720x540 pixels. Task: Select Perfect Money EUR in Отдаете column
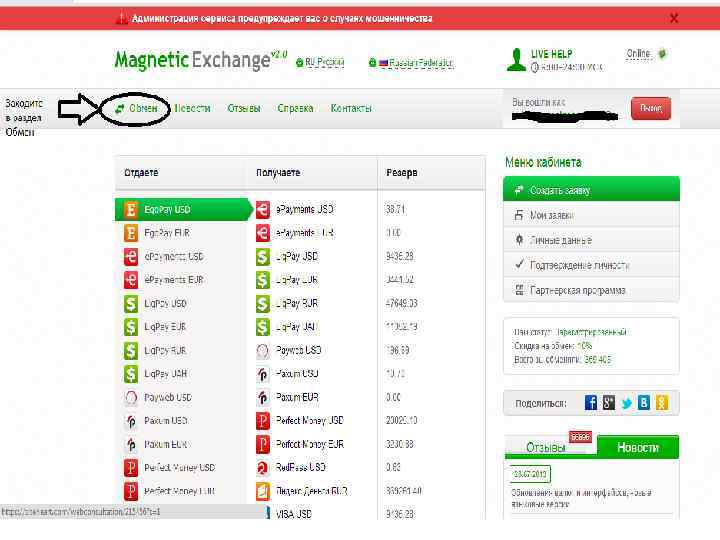click(x=169, y=491)
